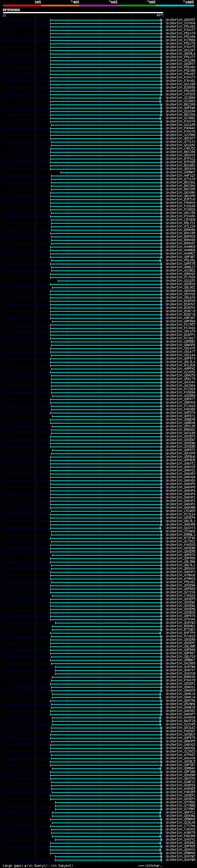Select hit UniRef100_Q41436
The image size is (197, 868).
180,758
